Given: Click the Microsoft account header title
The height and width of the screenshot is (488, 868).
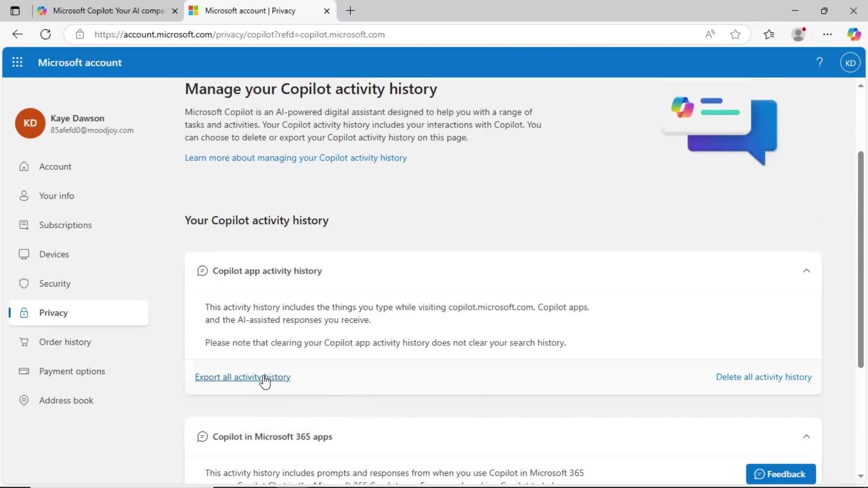Looking at the screenshot, I should (x=80, y=62).
